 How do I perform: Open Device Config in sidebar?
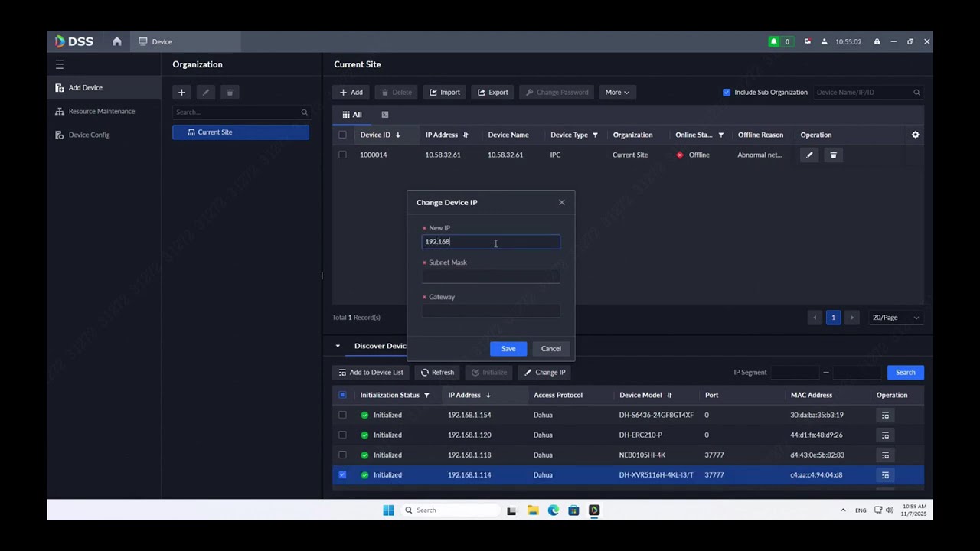104,135
